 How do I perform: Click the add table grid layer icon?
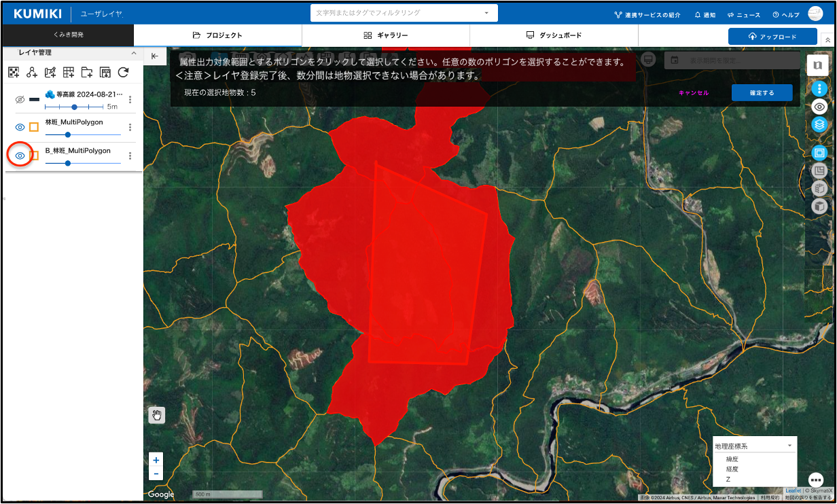pos(68,73)
